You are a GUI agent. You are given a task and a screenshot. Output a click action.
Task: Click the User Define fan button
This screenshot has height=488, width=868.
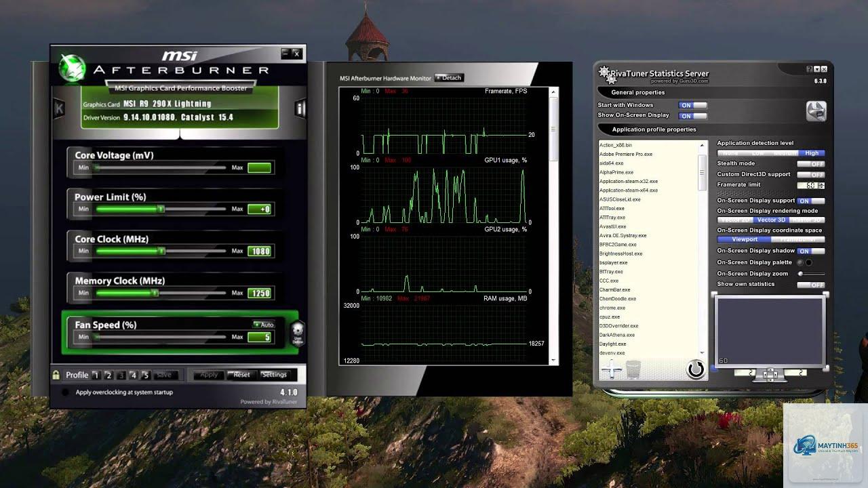point(298,333)
